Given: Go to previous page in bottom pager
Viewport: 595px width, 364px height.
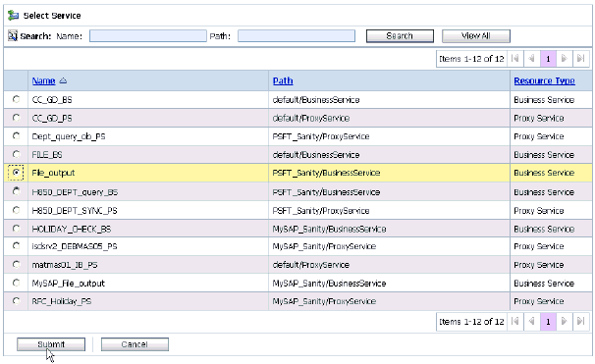Looking at the screenshot, I should (x=531, y=322).
